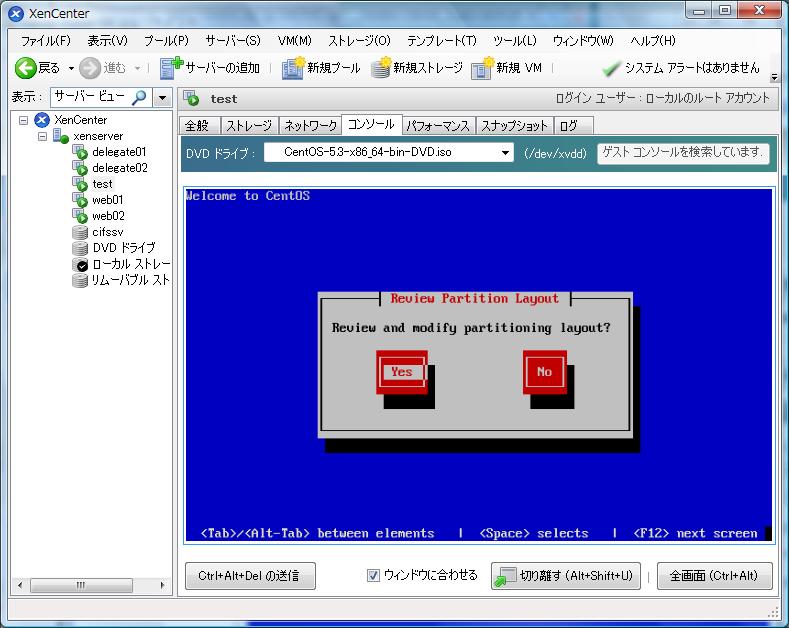
Task: Open the Forward button history dropdown arrow
Action: pyautogui.click(x=137, y=68)
